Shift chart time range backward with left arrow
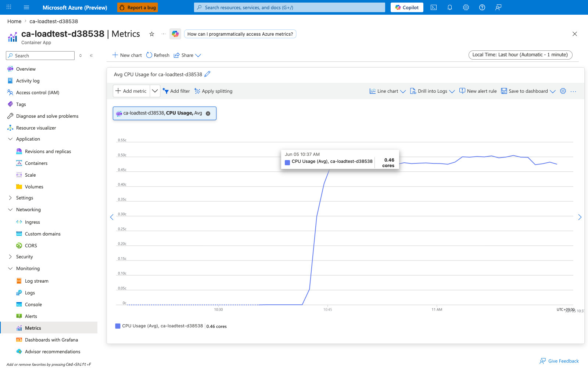588x368 pixels. coord(112,217)
